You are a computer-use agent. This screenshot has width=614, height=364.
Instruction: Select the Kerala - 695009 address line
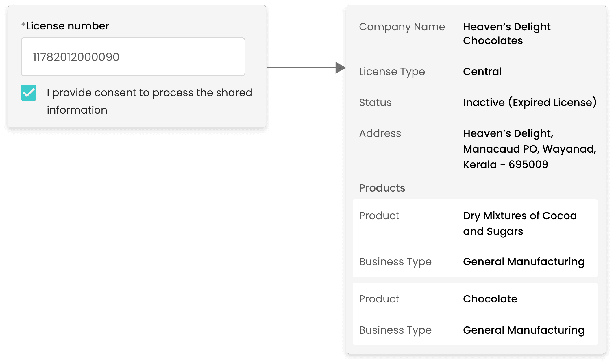tap(505, 165)
